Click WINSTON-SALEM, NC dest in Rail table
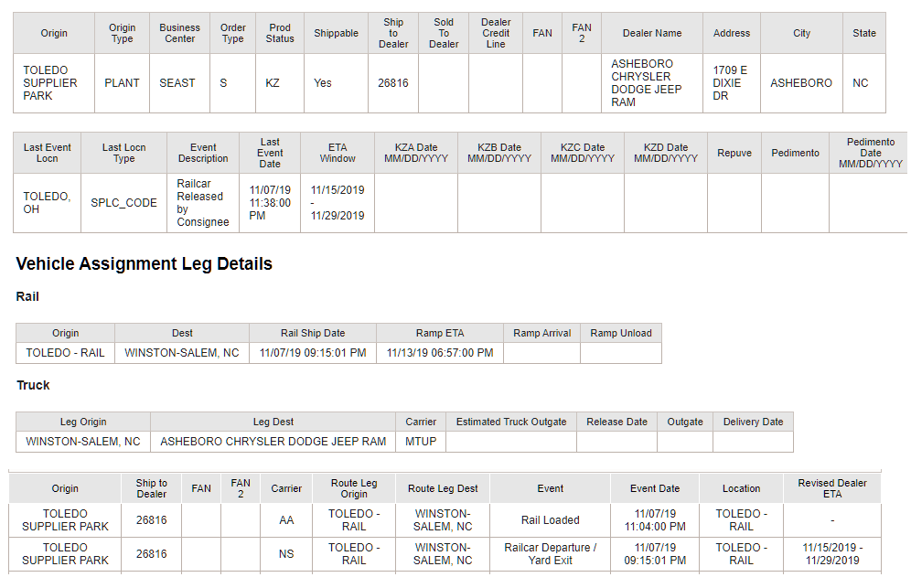Viewport: 911px width, 588px height. click(x=182, y=353)
